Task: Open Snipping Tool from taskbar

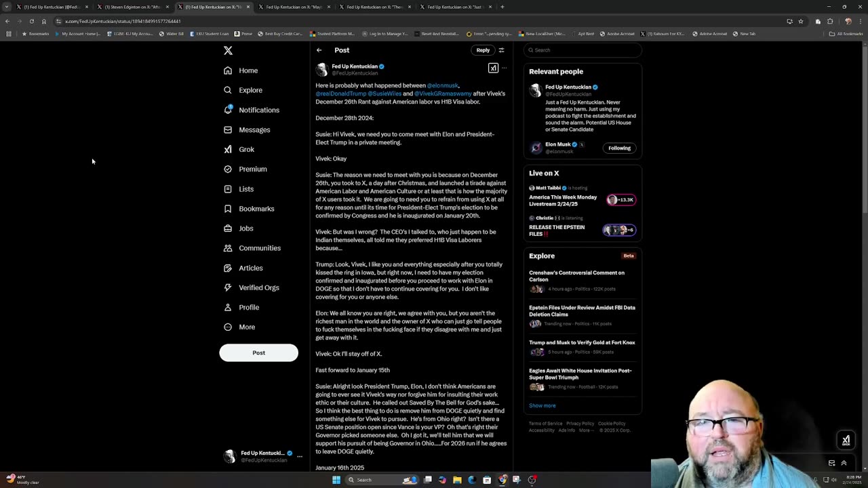Action: [517, 480]
